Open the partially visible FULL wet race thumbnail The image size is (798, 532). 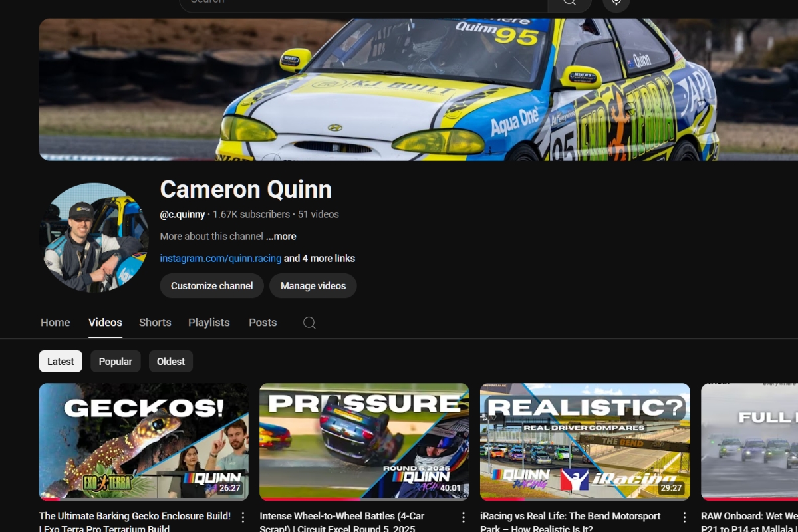[749, 442]
